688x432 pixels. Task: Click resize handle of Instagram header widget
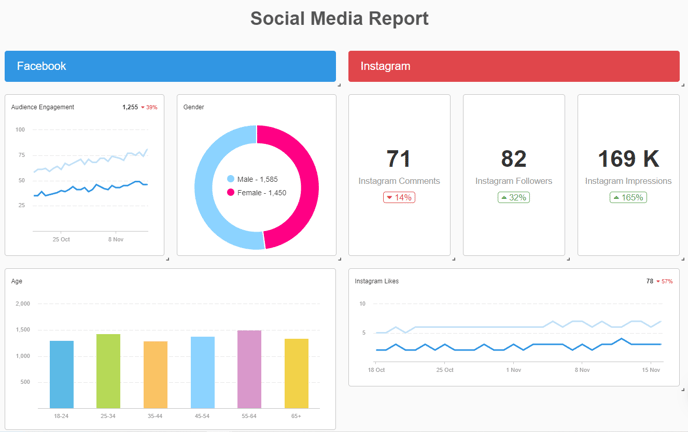(x=683, y=85)
